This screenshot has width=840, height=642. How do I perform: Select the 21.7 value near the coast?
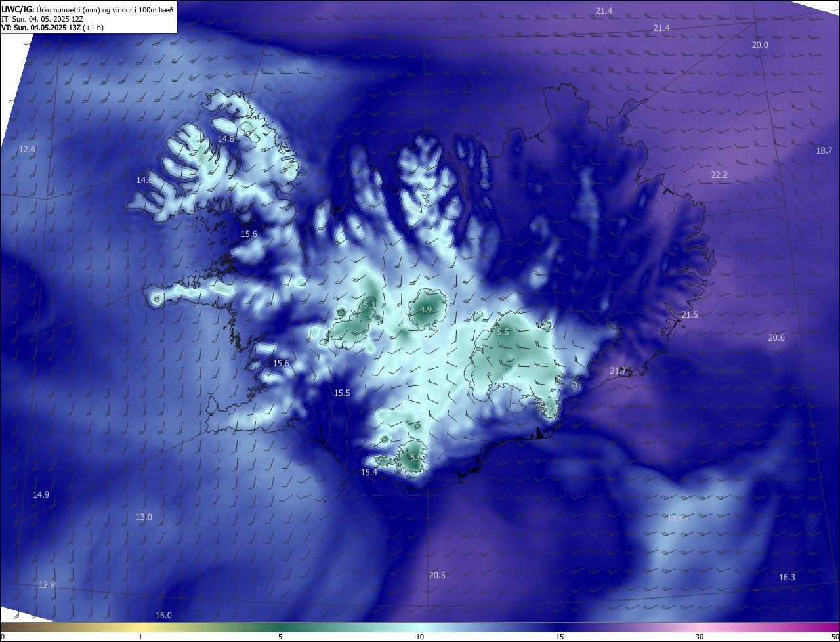tap(618, 371)
